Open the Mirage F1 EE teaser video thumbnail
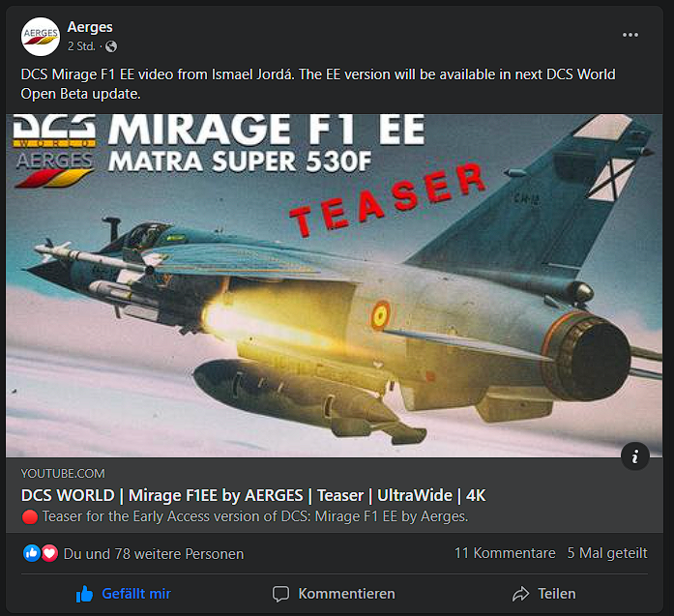 tap(334, 285)
